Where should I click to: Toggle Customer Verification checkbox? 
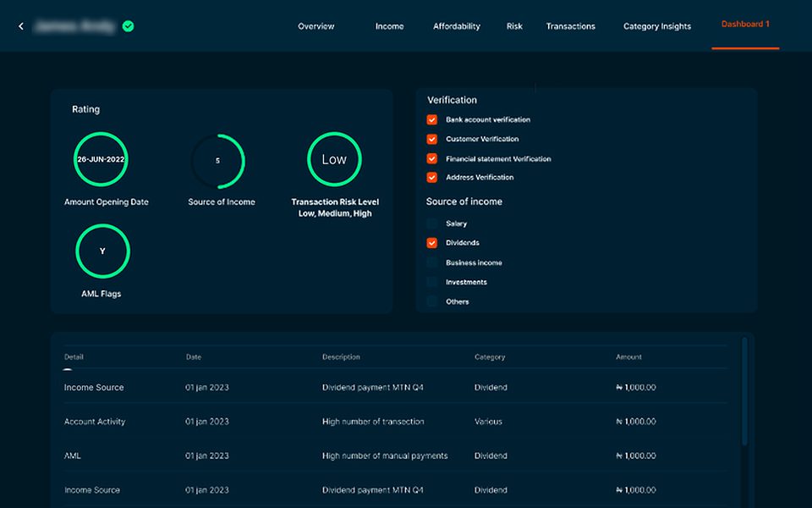432,139
